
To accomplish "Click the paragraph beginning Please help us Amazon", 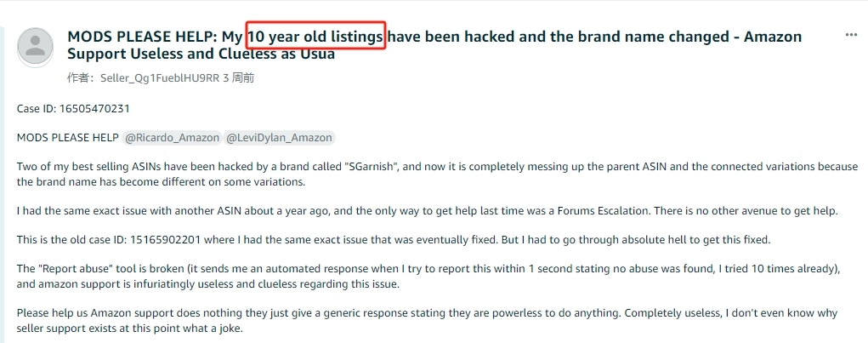I will (x=427, y=320).
